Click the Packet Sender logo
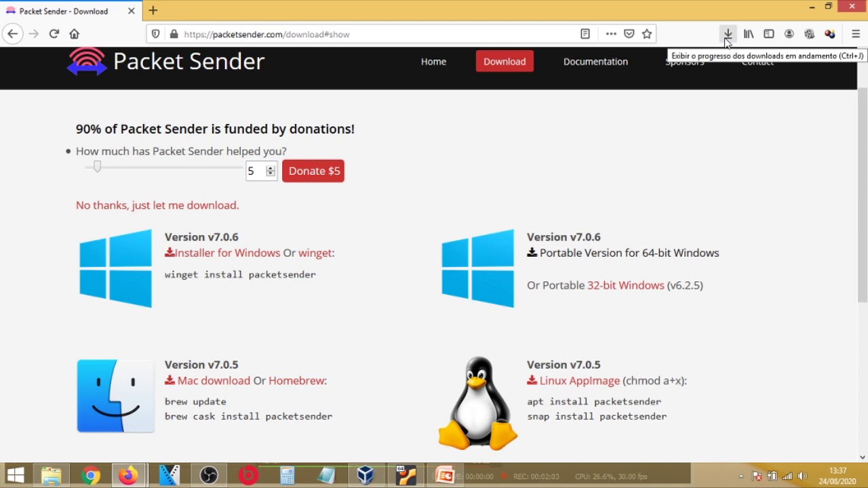This screenshot has height=488, width=868. [165, 62]
